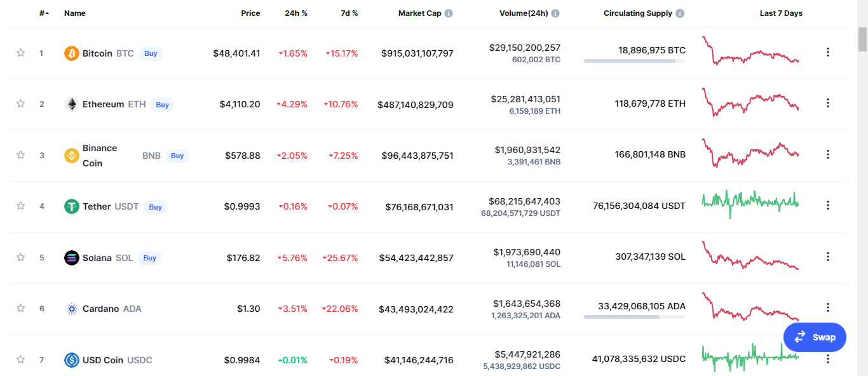This screenshot has height=376, width=868.
Task: Toggle the watchlist star for Bitcoin
Action: click(20, 53)
